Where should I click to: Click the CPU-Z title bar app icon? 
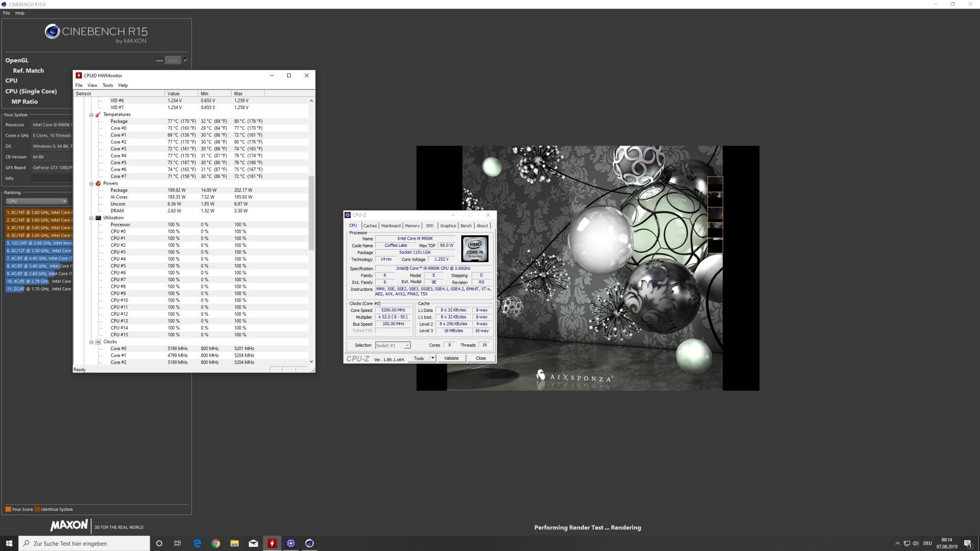tap(347, 215)
